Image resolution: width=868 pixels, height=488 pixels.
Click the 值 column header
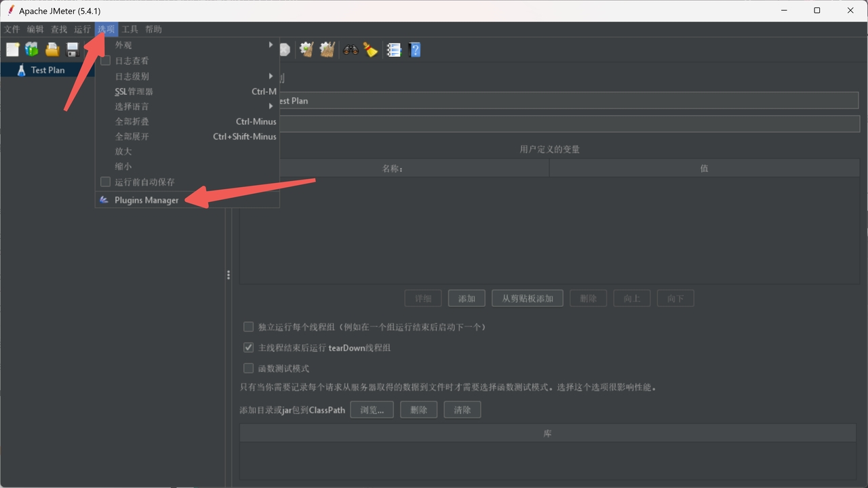coord(704,168)
